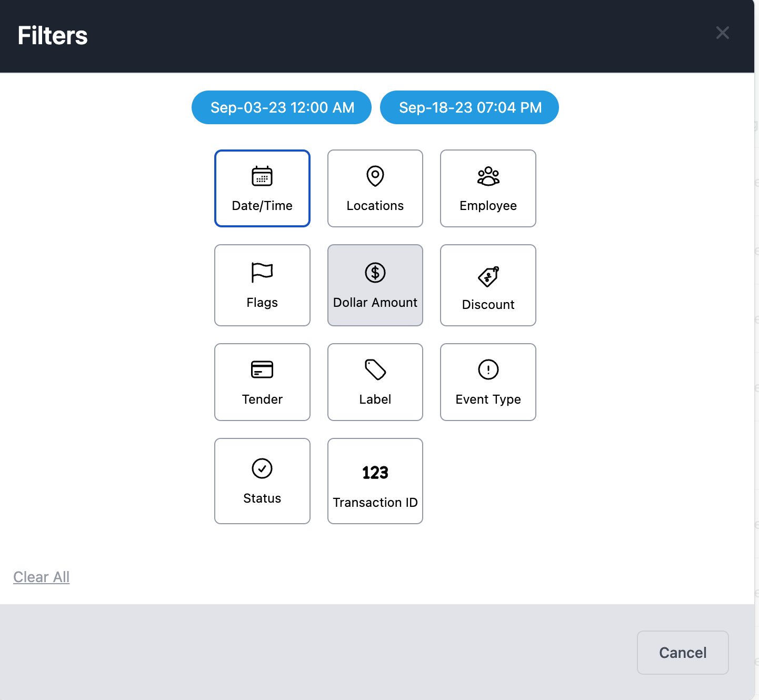The width and height of the screenshot is (759, 700).
Task: Select the Status checkmark circle icon
Action: click(262, 468)
